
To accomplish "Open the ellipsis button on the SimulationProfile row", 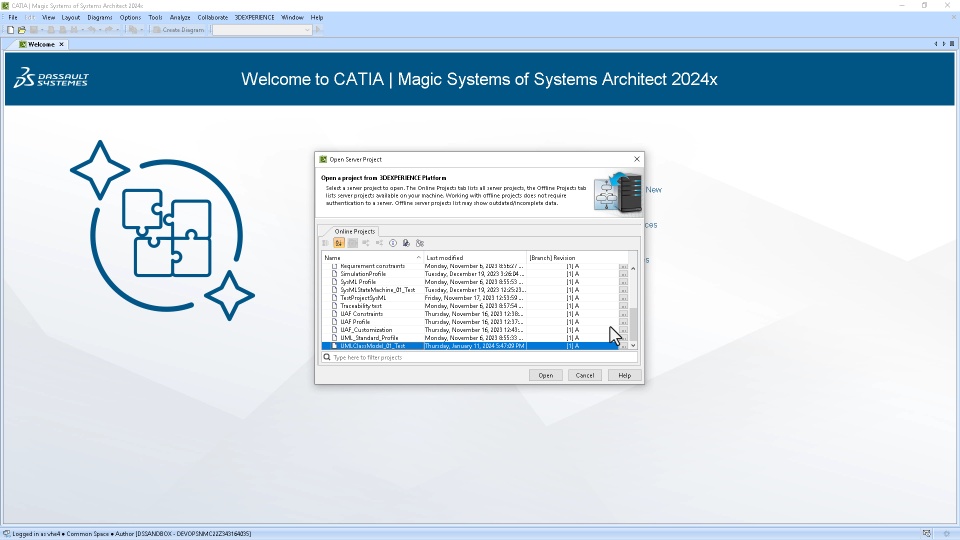I will point(623,274).
